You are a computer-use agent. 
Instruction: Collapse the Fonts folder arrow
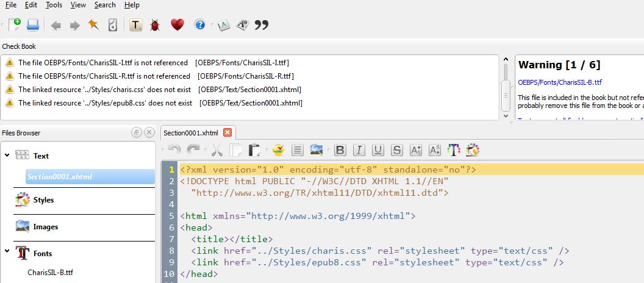click(7, 251)
